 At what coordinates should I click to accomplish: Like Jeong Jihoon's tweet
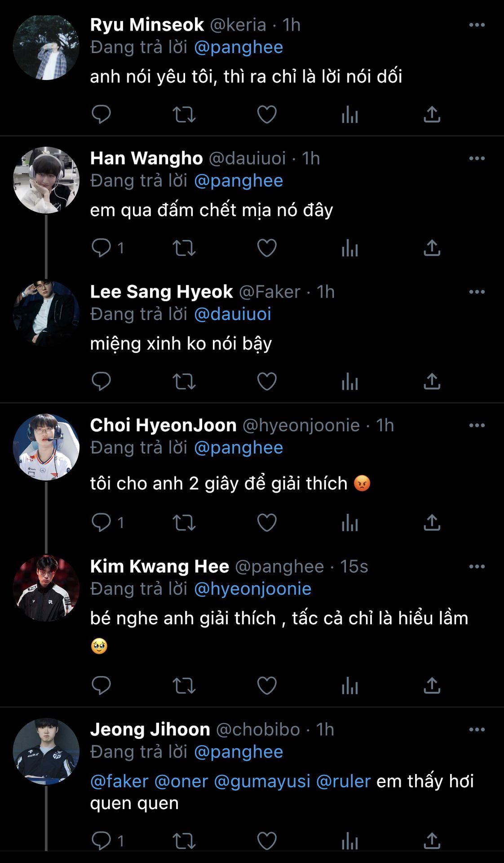click(266, 841)
